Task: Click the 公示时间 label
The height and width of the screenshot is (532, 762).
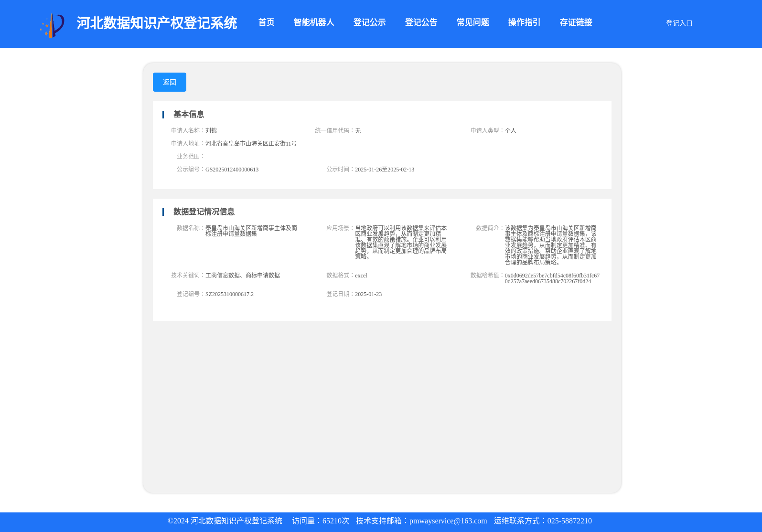Action: click(340, 169)
